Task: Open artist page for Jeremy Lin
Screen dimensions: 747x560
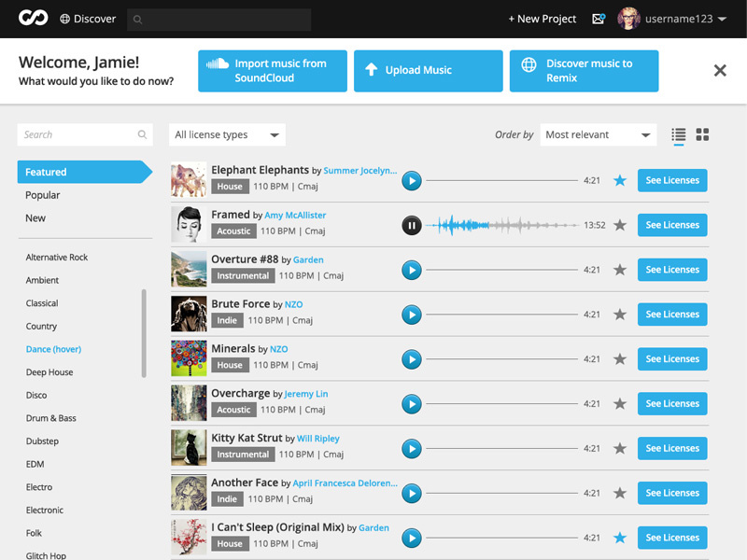Action: tap(304, 393)
